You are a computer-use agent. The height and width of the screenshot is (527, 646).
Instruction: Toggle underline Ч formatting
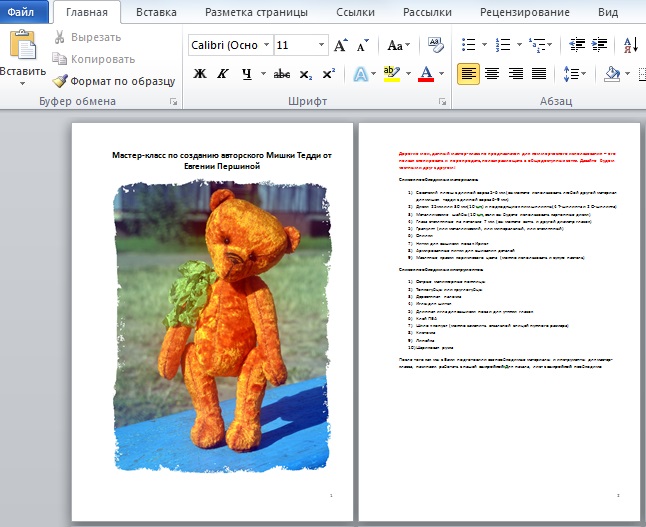coord(246,74)
